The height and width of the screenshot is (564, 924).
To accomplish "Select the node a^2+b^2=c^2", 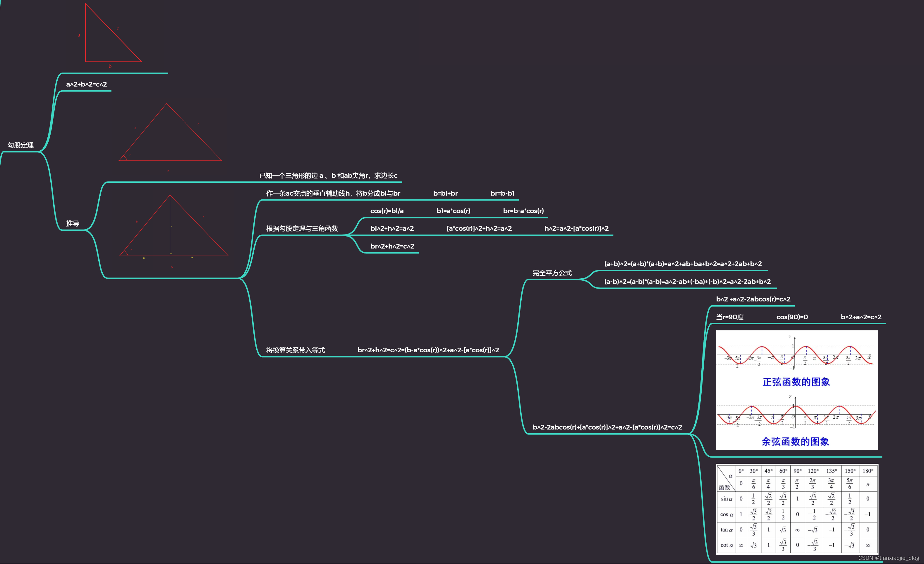I will tap(87, 84).
